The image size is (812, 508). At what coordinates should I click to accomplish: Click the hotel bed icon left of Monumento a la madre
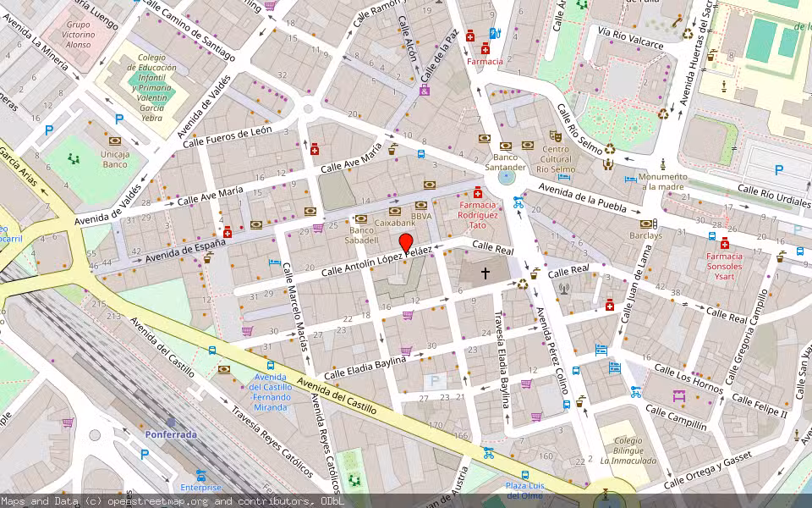(631, 179)
